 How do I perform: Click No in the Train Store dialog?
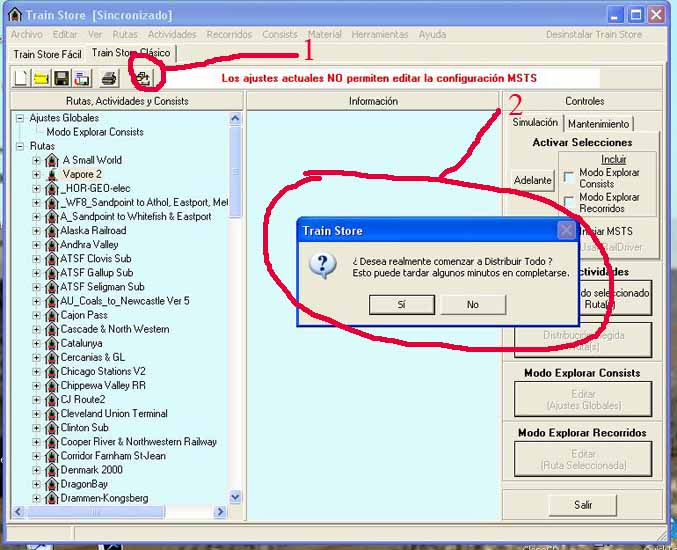473,304
